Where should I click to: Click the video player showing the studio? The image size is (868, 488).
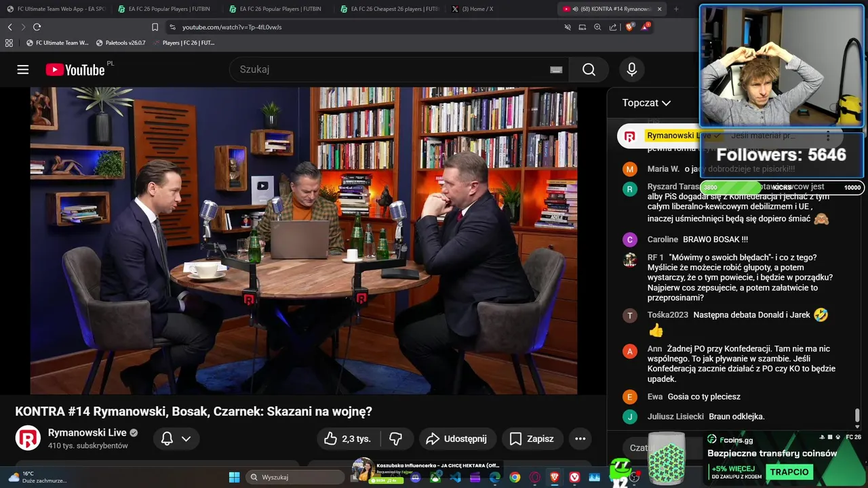tap(303, 241)
